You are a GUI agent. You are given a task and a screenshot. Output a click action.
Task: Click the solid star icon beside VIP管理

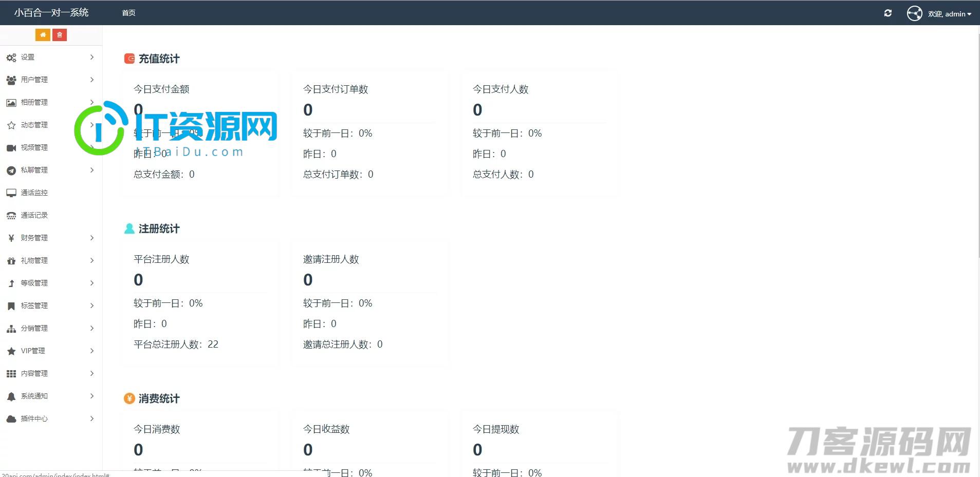[11, 351]
